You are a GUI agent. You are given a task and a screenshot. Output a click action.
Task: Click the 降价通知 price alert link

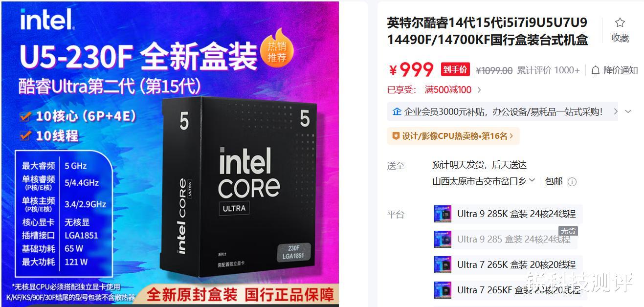pos(621,70)
